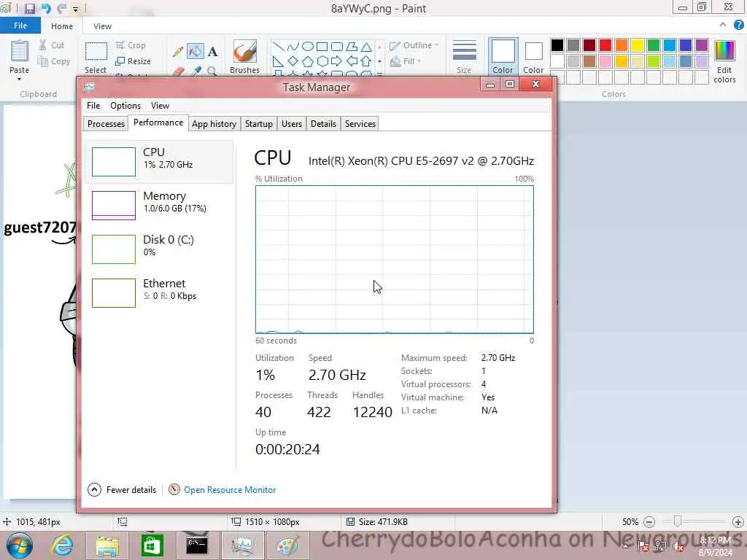
Task: Choose Color 1 foreground swatch
Action: pyautogui.click(x=503, y=57)
